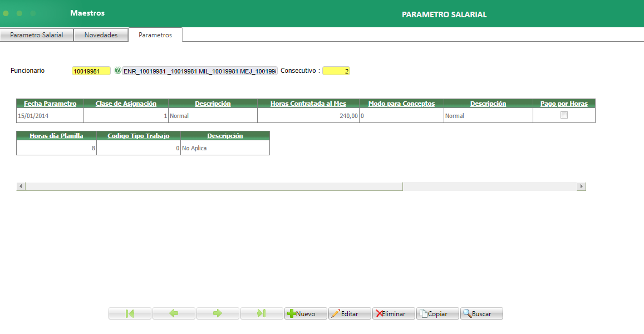This screenshot has height=334, width=644.
Task: Click Normal cell under Clase de Asignación description
Action: click(213, 115)
